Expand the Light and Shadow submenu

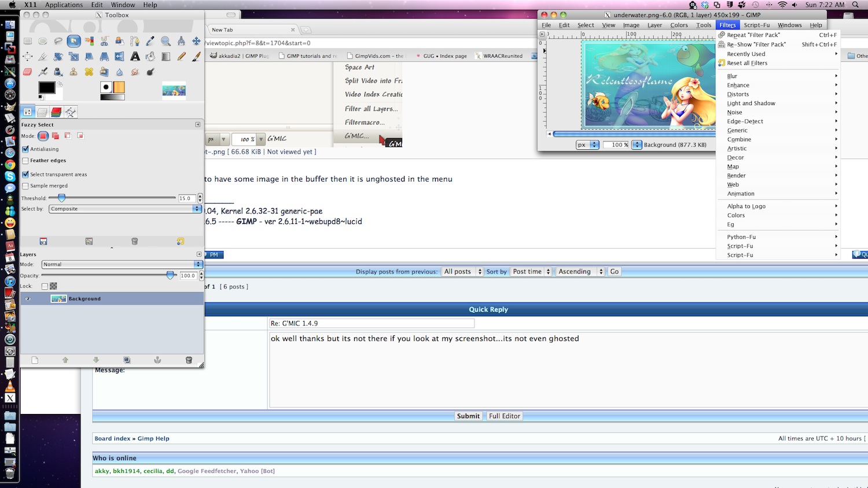click(778, 103)
